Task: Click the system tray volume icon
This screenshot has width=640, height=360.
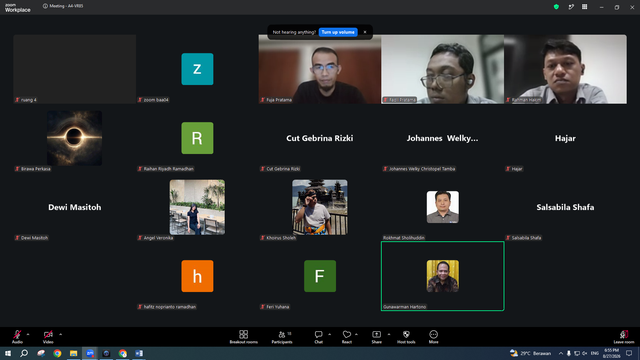Action: (x=585, y=353)
